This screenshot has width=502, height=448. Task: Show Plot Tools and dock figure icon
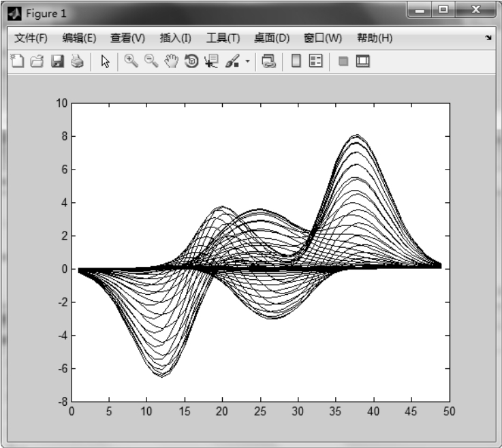click(363, 61)
